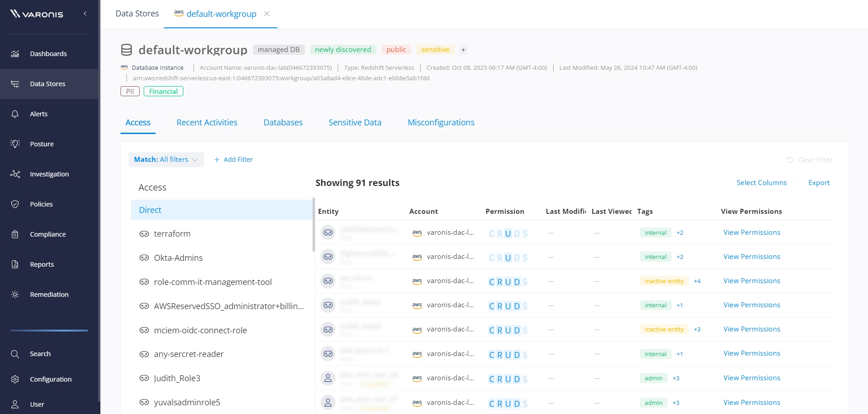Click the entity role avatar in the first table row

tap(328, 233)
